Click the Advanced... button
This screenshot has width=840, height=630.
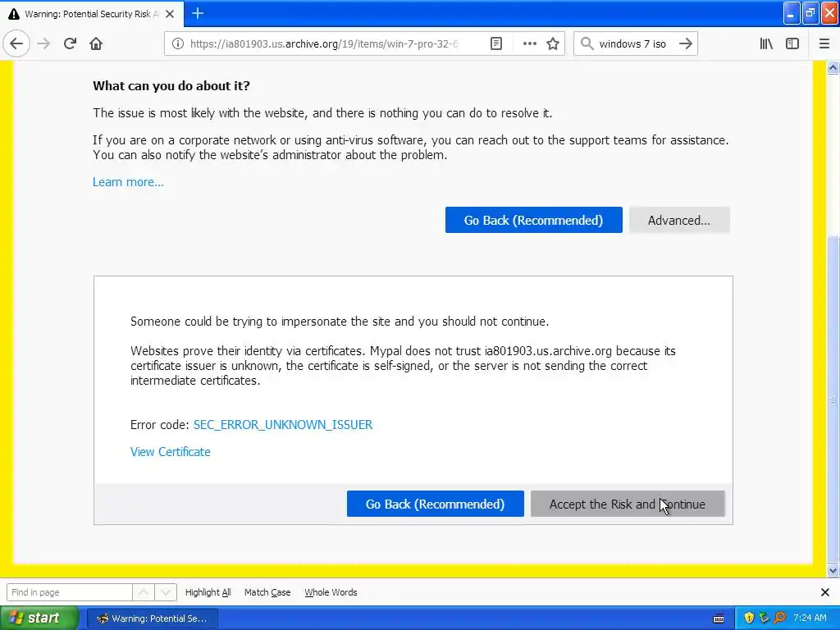coord(679,220)
